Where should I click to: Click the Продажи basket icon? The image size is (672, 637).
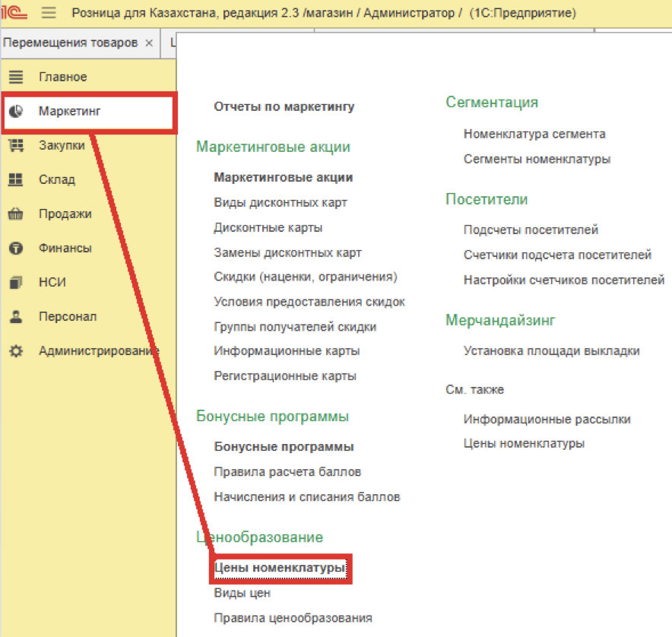16,214
